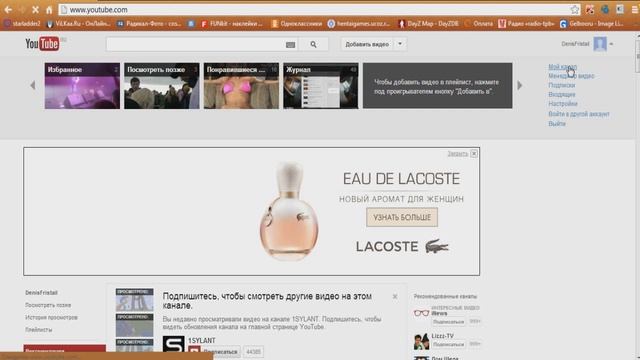Open the Мой канал link
Viewport: 640px width, 360px height.
tap(562, 67)
